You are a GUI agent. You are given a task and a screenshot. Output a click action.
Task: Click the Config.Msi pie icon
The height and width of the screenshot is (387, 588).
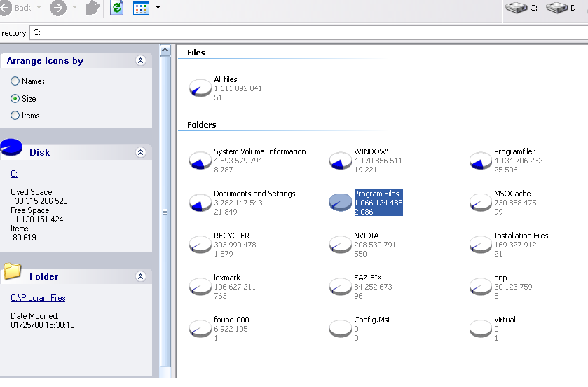(340, 329)
